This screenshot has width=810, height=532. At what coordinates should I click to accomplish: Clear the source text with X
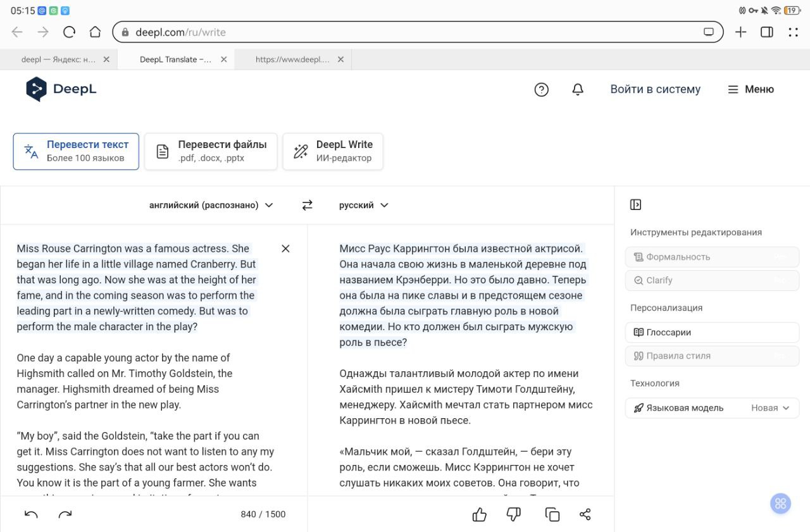pyautogui.click(x=285, y=249)
